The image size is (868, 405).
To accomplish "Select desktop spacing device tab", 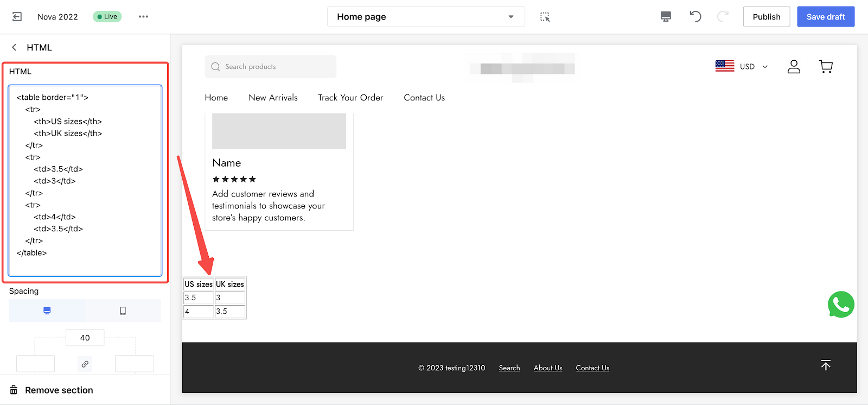I will tap(47, 311).
